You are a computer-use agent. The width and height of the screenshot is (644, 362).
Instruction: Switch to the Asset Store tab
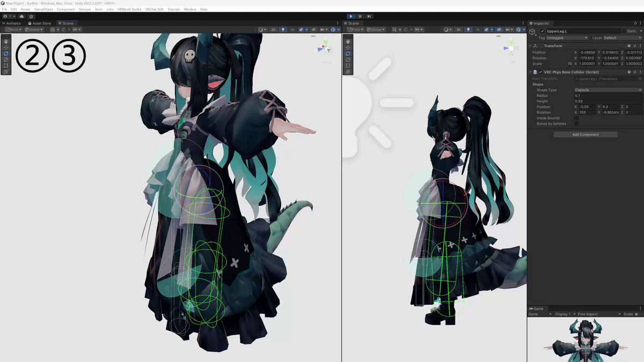[x=39, y=23]
